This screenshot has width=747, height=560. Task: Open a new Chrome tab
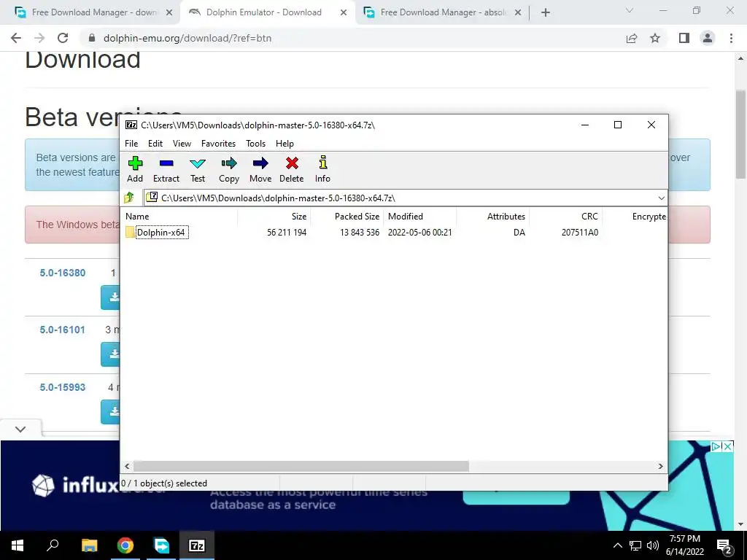click(x=546, y=12)
